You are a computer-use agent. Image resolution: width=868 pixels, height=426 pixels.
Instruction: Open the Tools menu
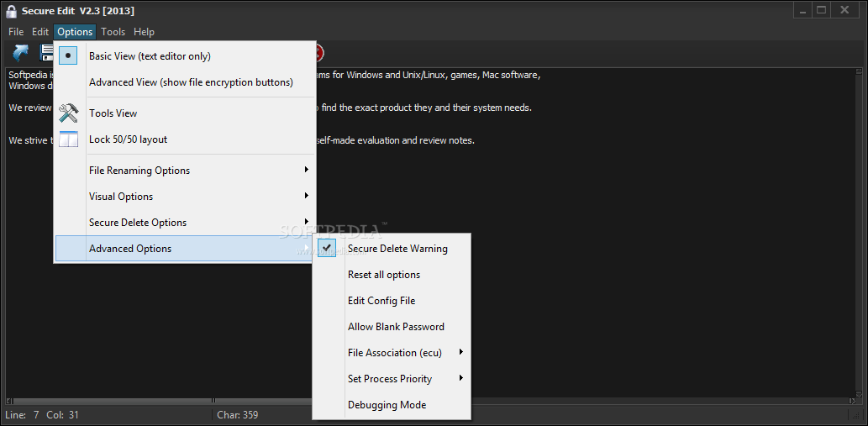tap(113, 32)
